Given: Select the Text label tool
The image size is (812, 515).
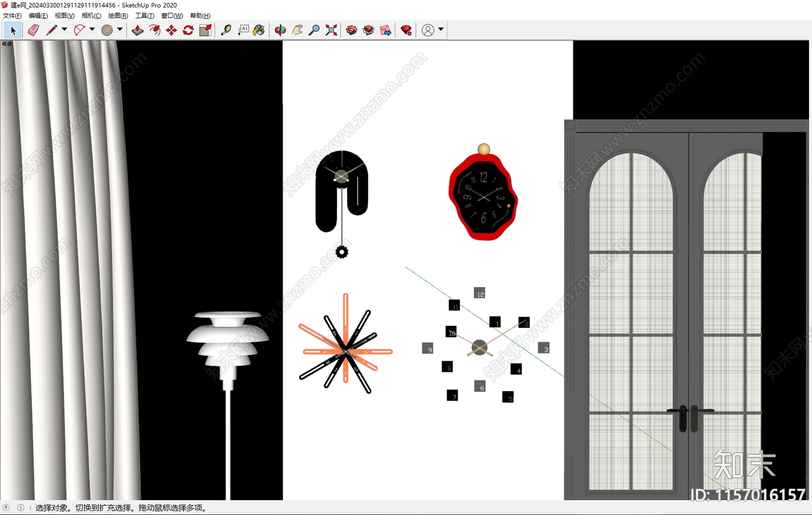Looking at the screenshot, I should click(243, 30).
